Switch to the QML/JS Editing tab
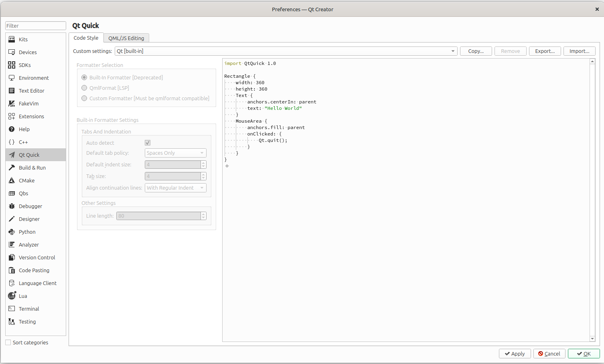The width and height of the screenshot is (604, 364). [126, 38]
